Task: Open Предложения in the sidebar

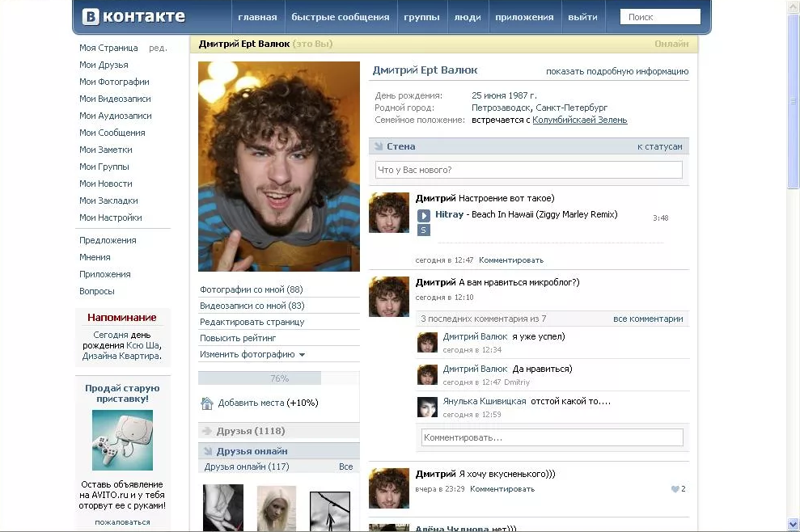Action: (108, 240)
